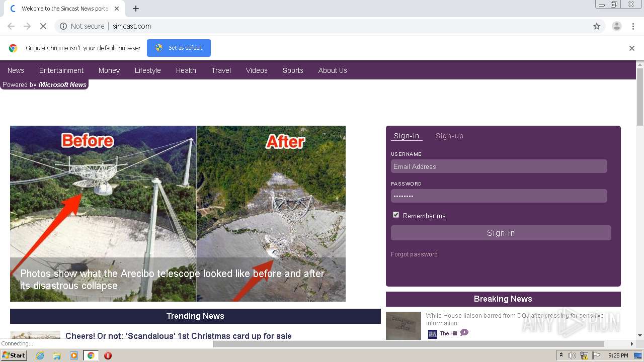Click the horizontal scrollbar
Viewport: 644px width, 362px height.
[409, 344]
